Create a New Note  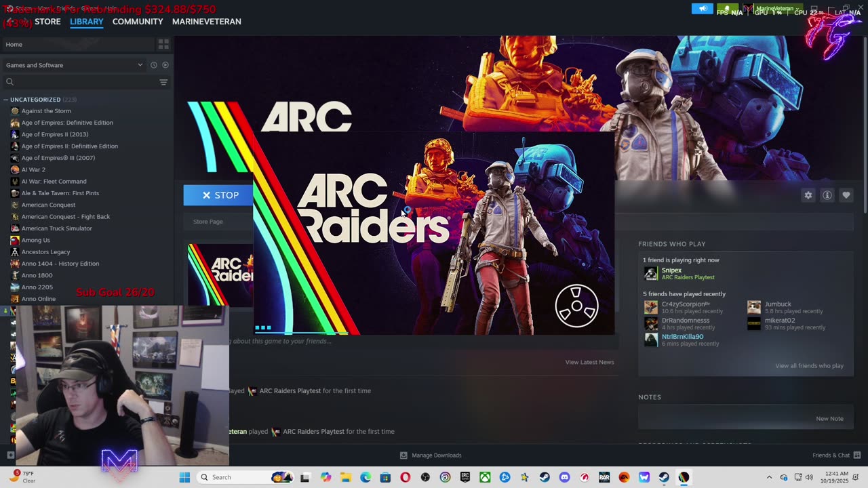(x=829, y=419)
